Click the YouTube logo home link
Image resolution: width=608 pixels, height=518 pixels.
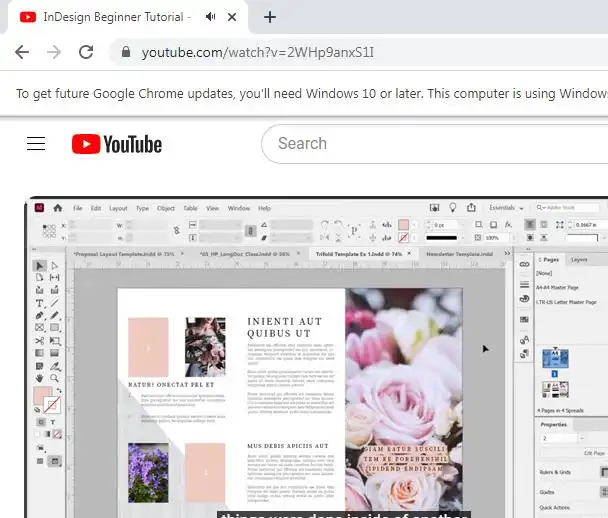click(117, 144)
